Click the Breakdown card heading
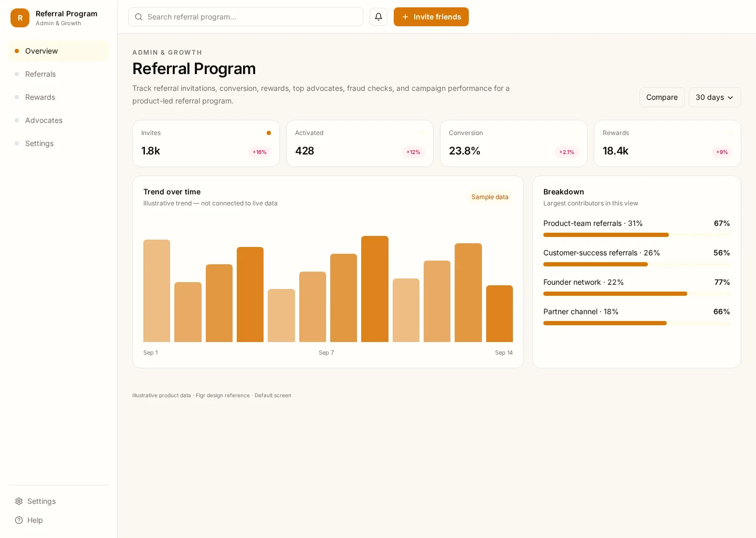 (x=564, y=192)
